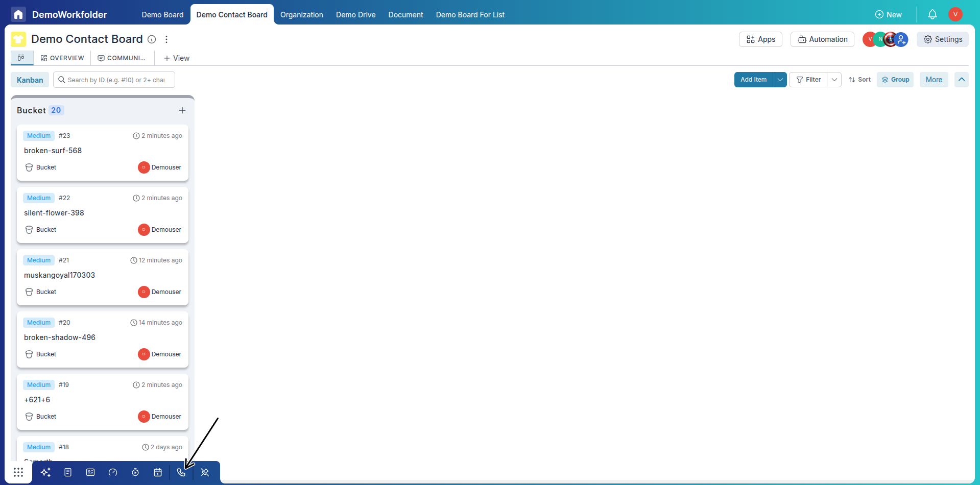Open the Automation button
This screenshot has width=980, height=485.
[822, 39]
